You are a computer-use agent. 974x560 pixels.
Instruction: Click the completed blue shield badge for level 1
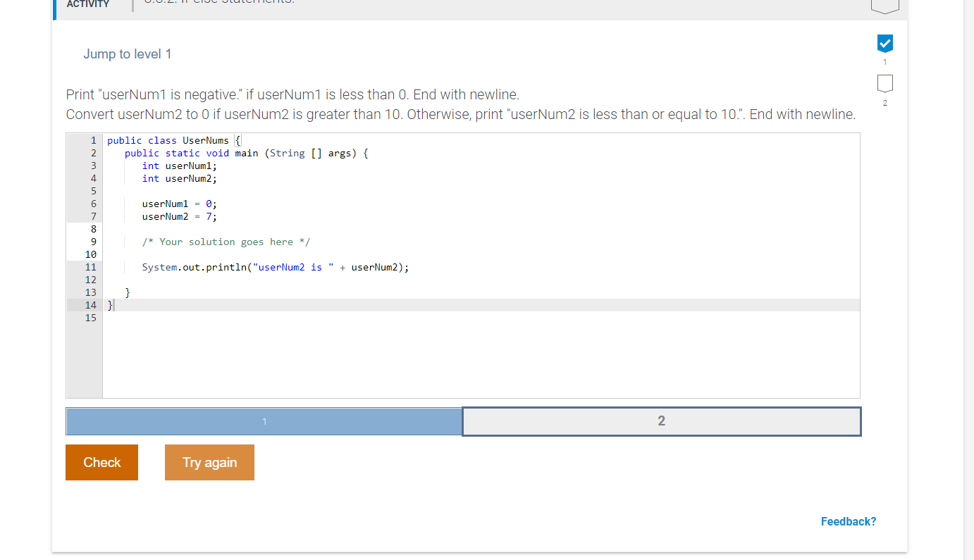884,44
